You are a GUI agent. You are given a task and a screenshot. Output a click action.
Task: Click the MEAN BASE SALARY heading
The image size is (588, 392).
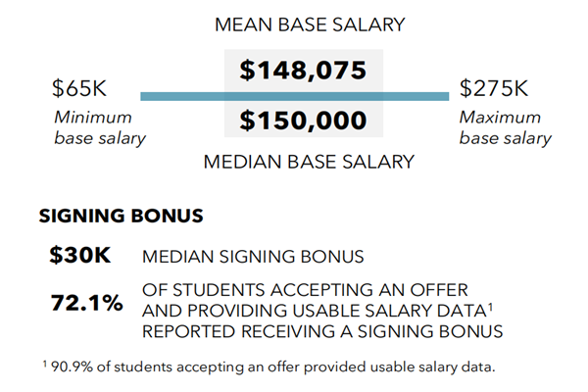[309, 24]
